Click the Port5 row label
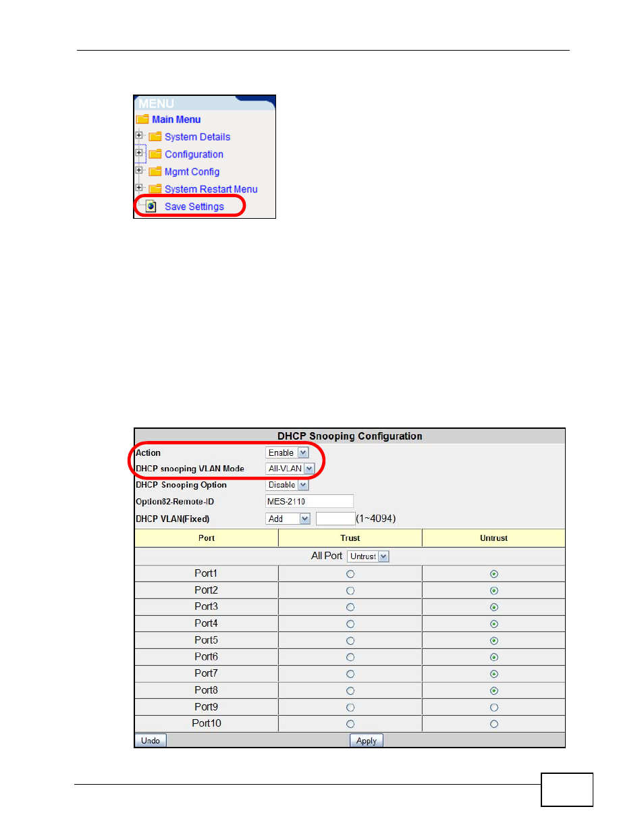 pos(207,640)
